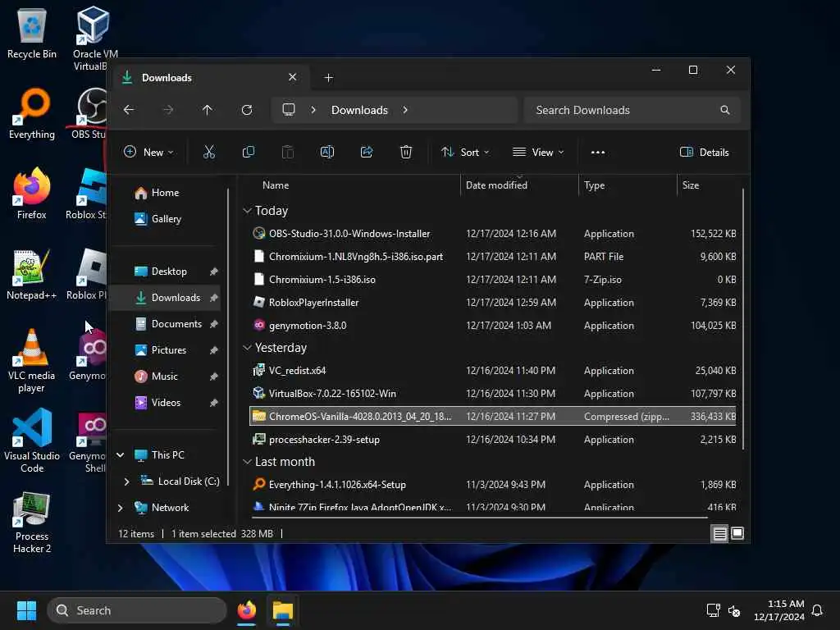Add a new tab with plus button
The image size is (840, 630).
click(328, 78)
